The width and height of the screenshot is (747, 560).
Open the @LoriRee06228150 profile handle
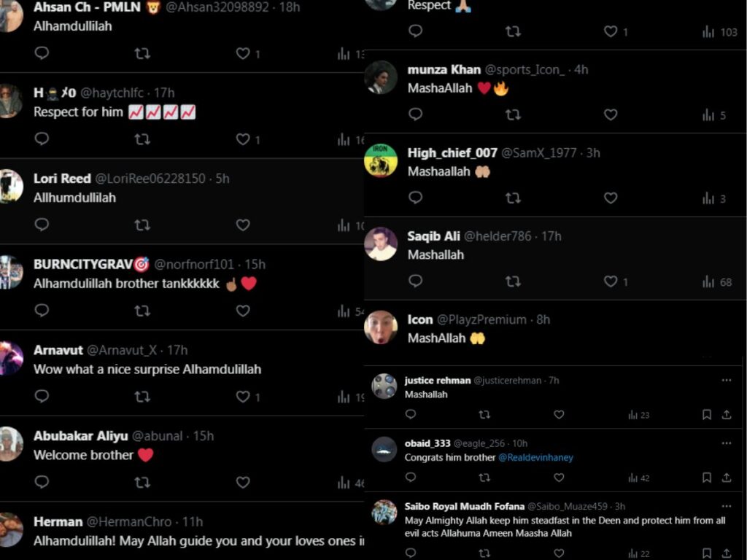[150, 179]
